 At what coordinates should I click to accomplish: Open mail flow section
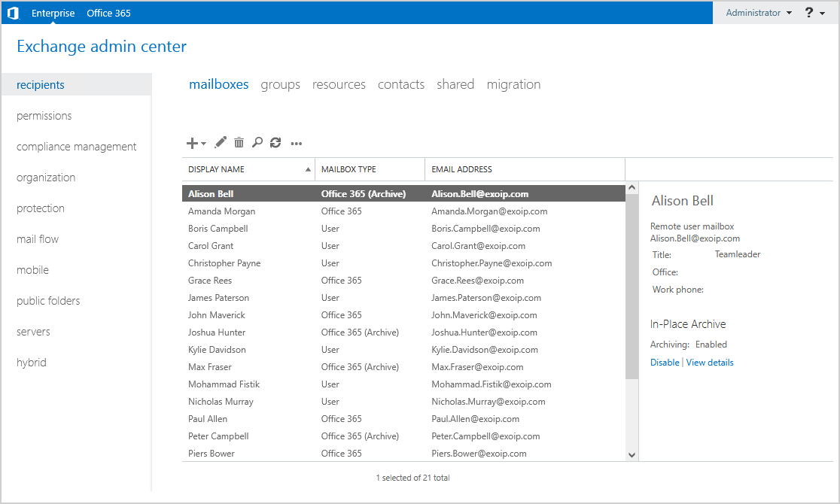coord(38,239)
